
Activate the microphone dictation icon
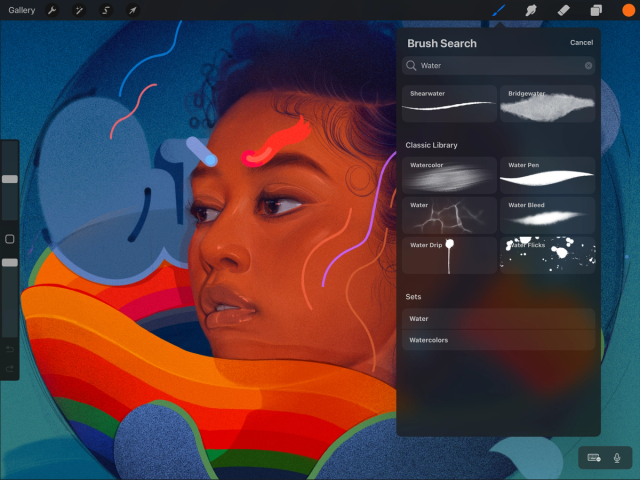[x=617, y=458]
